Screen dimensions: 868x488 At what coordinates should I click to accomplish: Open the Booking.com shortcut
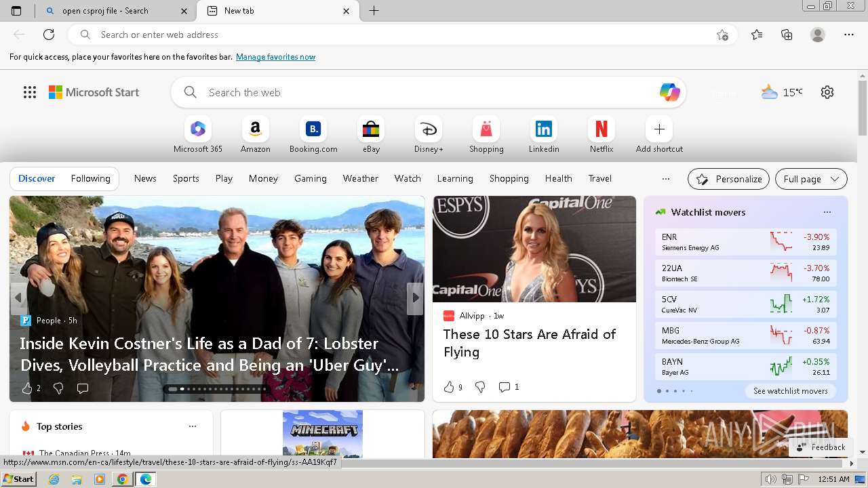[x=313, y=135]
